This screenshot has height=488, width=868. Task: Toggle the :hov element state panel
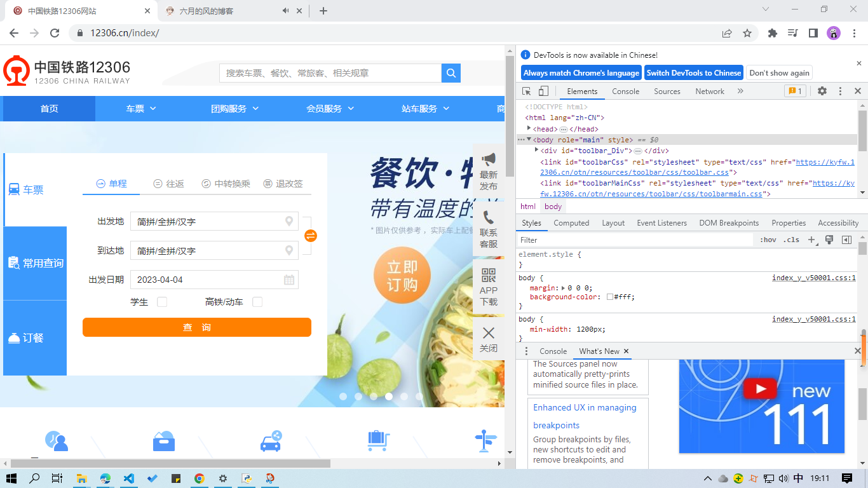(768, 240)
